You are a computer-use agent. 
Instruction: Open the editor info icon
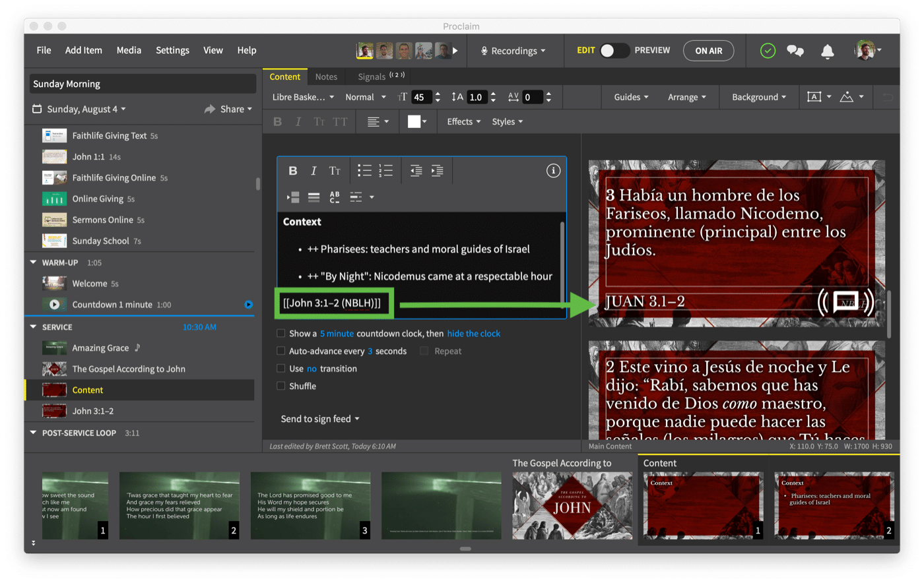coord(553,171)
